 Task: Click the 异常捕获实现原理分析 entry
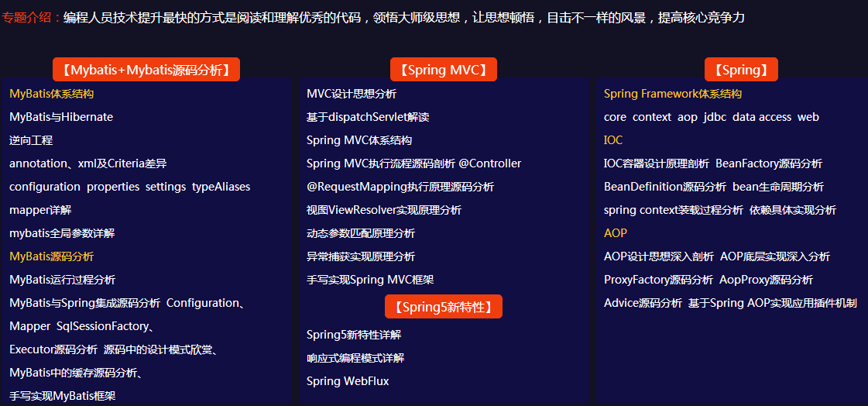(361, 257)
